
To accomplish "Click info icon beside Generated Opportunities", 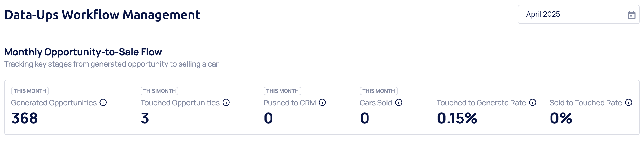I will click(103, 102).
